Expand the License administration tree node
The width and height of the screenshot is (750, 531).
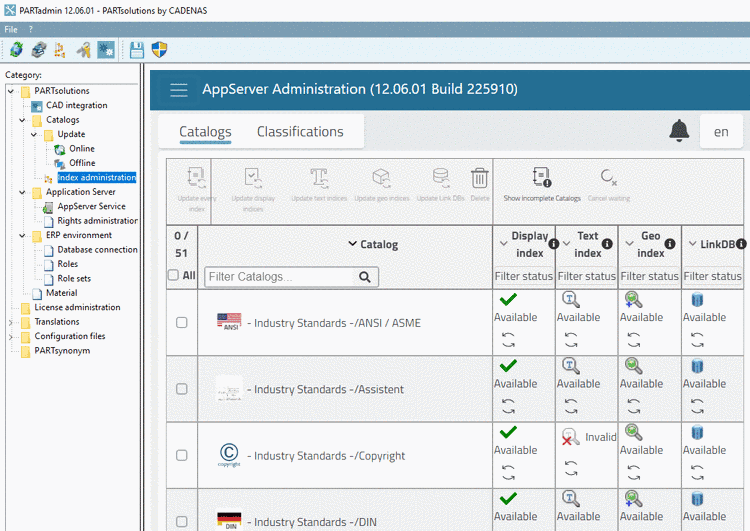click(x=11, y=308)
